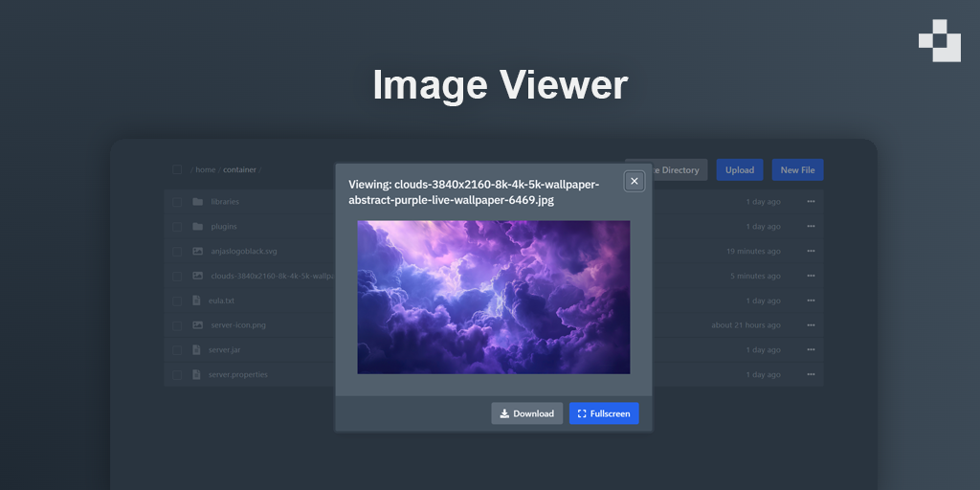Open the eula.txt row options menu
The height and width of the screenshot is (490, 980).
pyautogui.click(x=811, y=300)
